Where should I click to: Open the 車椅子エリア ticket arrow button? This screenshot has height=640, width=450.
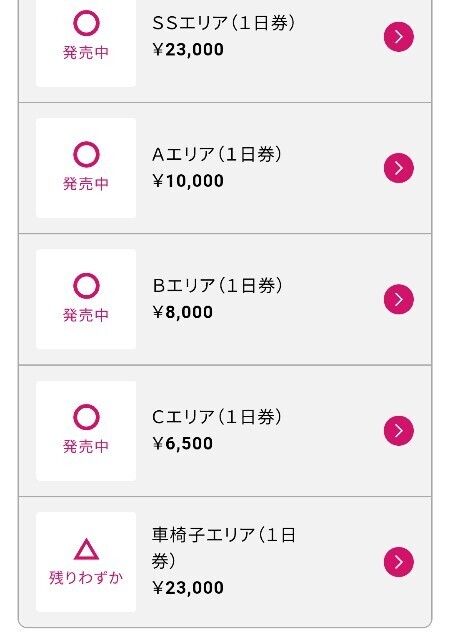click(x=399, y=562)
